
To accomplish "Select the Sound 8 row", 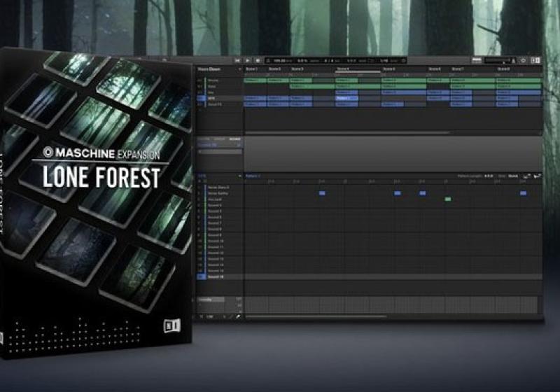I will click(220, 229).
